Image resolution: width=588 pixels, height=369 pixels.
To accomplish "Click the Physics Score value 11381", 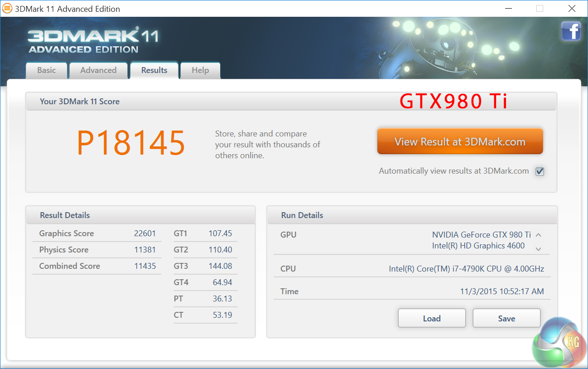I will click(145, 250).
